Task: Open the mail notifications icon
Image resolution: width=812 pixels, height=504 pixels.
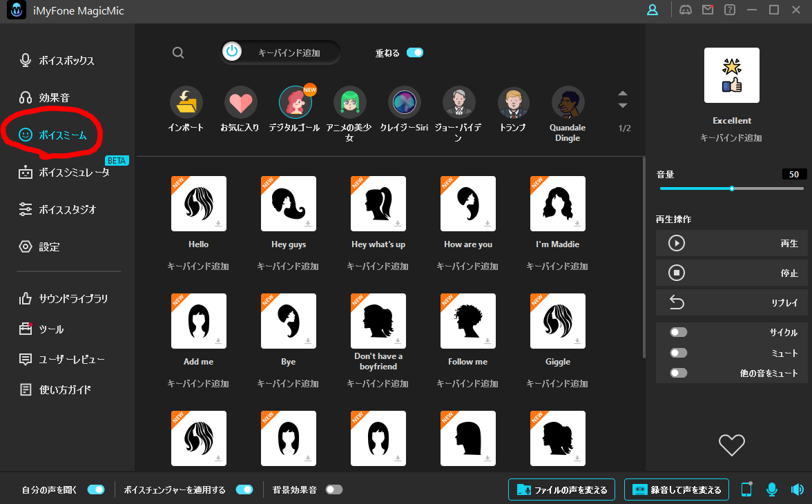Action: (x=707, y=10)
